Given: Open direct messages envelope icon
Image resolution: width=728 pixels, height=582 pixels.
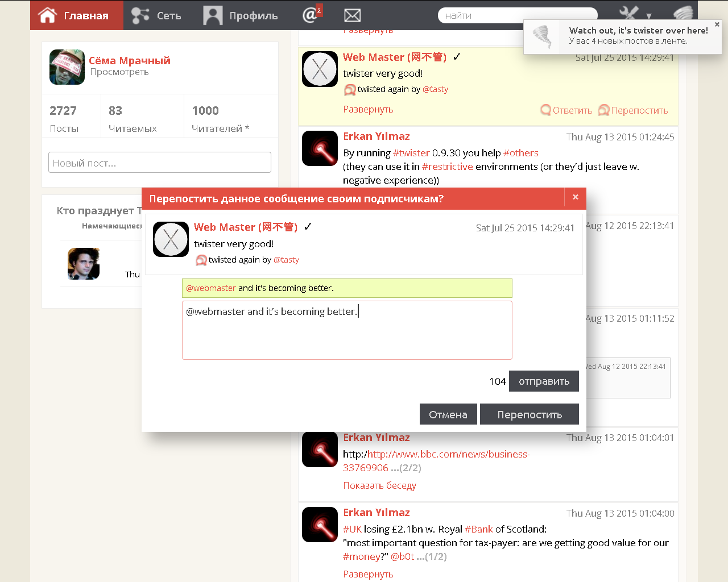Looking at the screenshot, I should [x=353, y=15].
